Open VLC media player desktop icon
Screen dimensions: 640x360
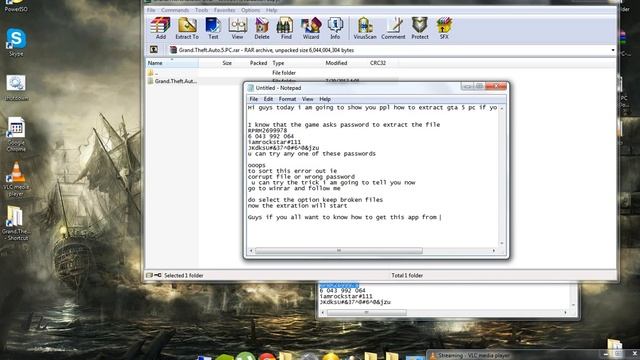(x=16, y=179)
